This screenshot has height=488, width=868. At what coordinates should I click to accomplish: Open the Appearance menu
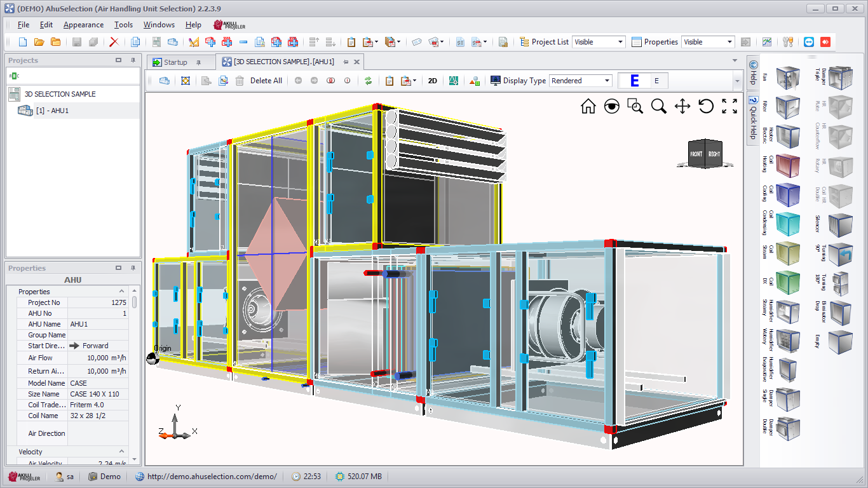[x=83, y=25]
